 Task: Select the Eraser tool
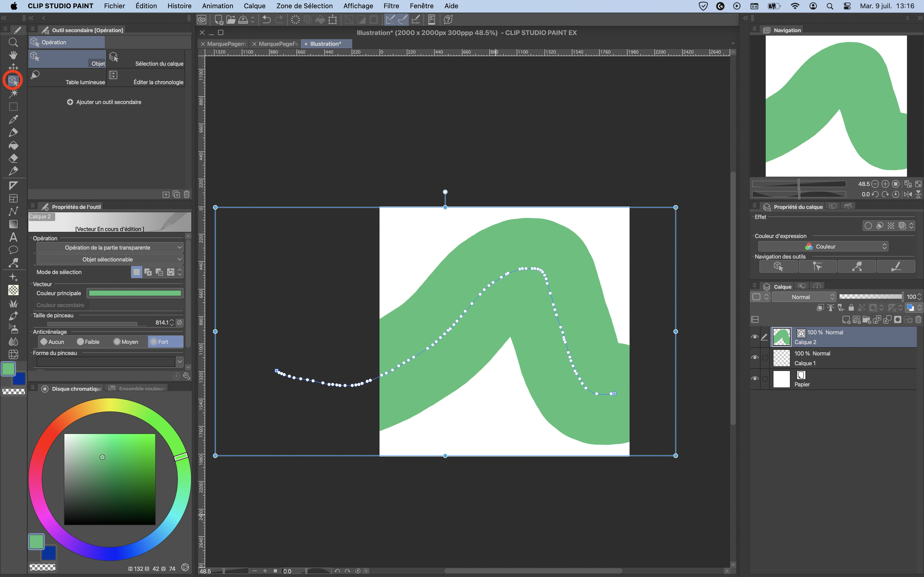[x=13, y=158]
